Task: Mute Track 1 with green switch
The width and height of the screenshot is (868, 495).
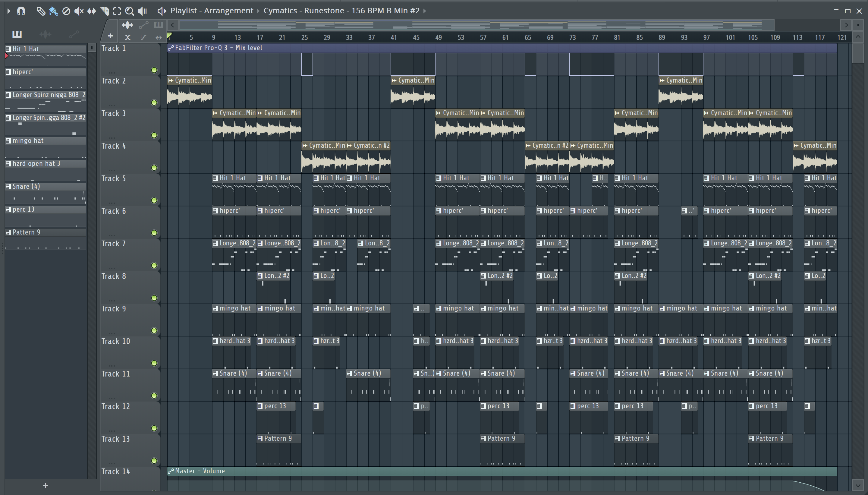Action: point(154,70)
